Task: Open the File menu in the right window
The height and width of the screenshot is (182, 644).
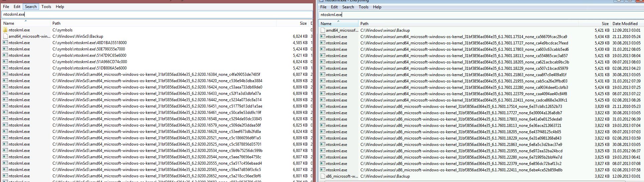Action: (323, 7)
